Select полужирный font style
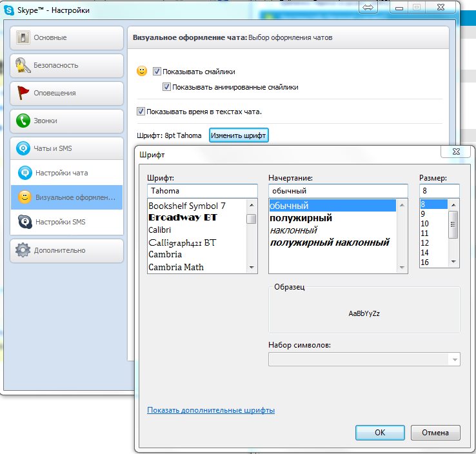The height and width of the screenshot is (454, 476). [333, 218]
